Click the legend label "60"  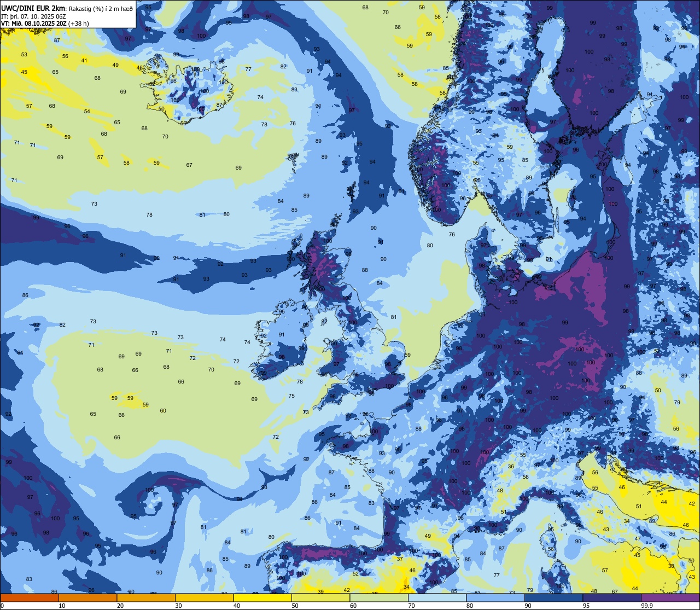[353, 606]
